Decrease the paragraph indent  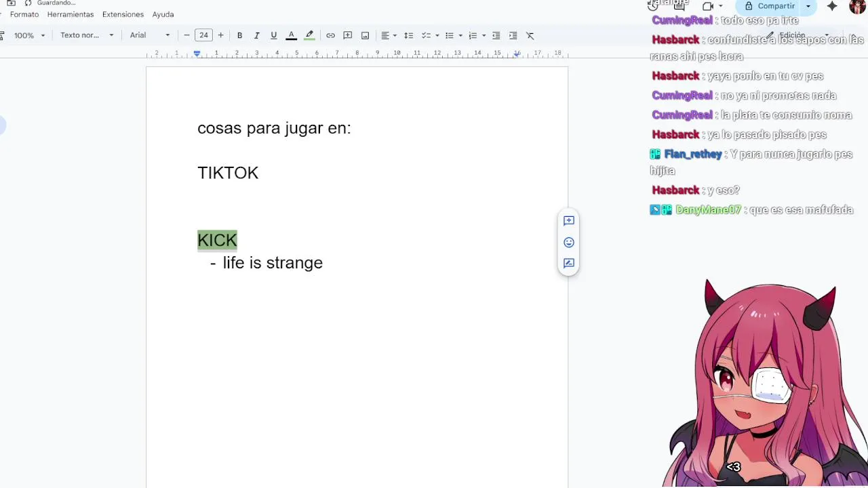click(496, 35)
